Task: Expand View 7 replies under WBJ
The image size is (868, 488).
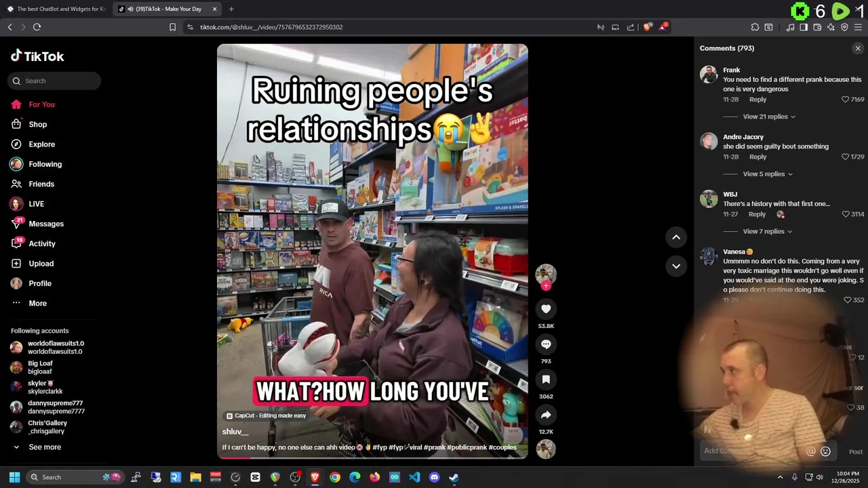Action: coord(768,232)
